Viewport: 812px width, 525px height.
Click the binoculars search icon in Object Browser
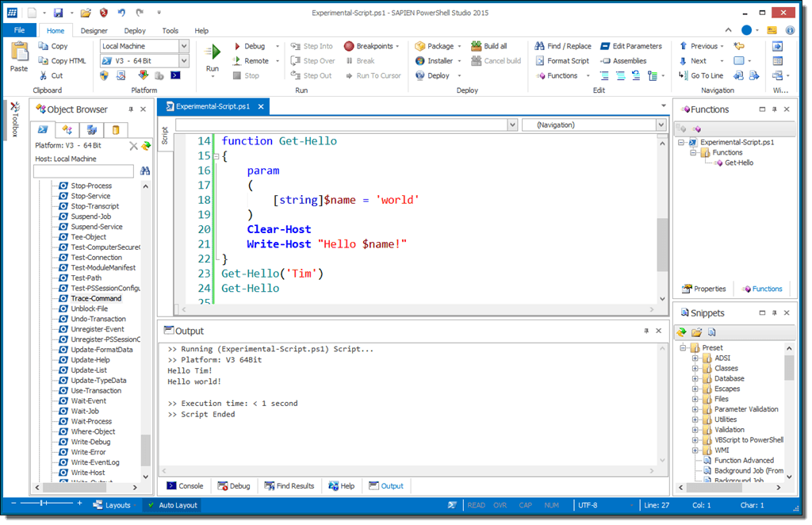[x=145, y=171]
